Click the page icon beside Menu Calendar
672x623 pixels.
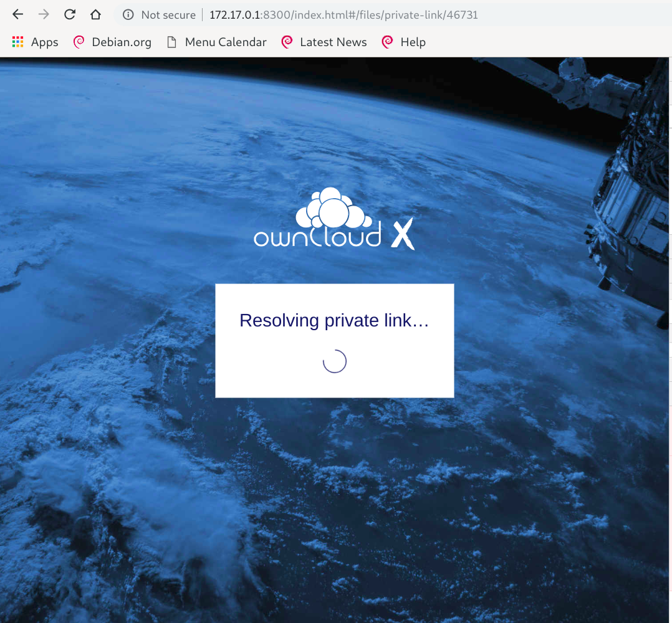[171, 42]
